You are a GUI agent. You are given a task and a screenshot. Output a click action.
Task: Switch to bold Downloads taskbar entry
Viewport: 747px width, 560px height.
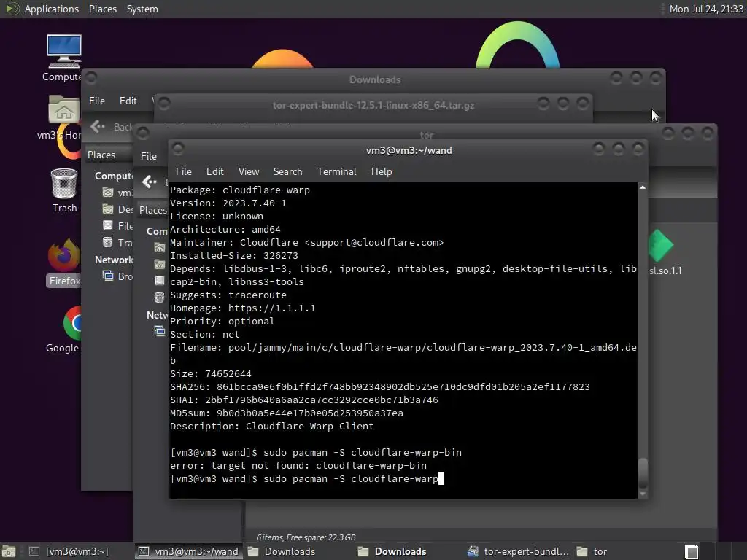(392, 551)
